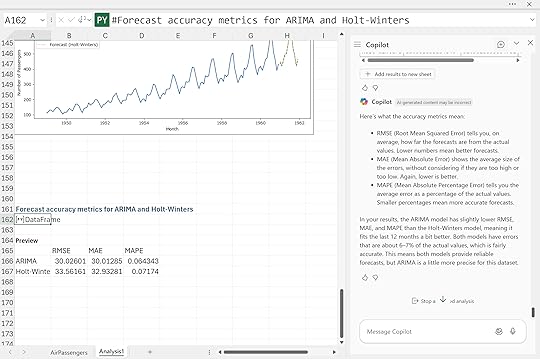
Task: Click the Copilot logo icon
Action: pyautogui.click(x=364, y=102)
